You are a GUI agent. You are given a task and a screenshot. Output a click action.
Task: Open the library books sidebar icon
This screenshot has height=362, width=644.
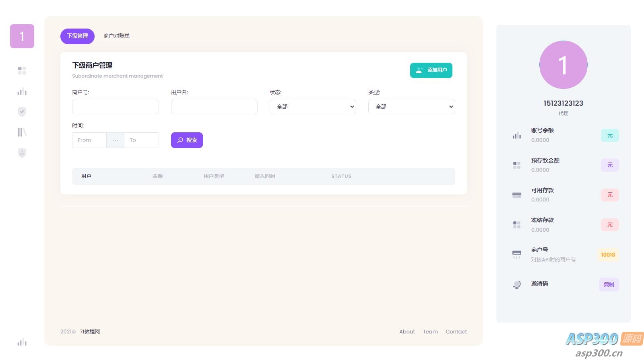coord(22,132)
